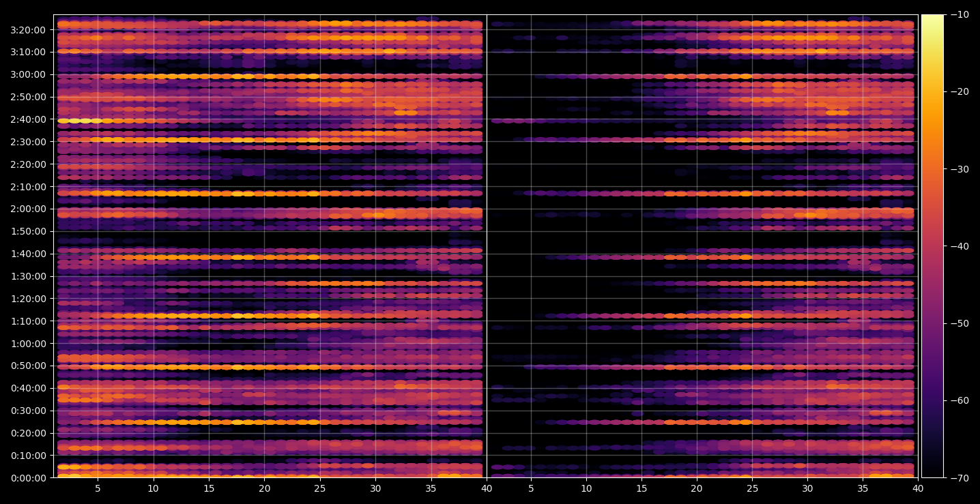
Task: Select the 0:40:00 time axis label
Action: (x=29, y=388)
